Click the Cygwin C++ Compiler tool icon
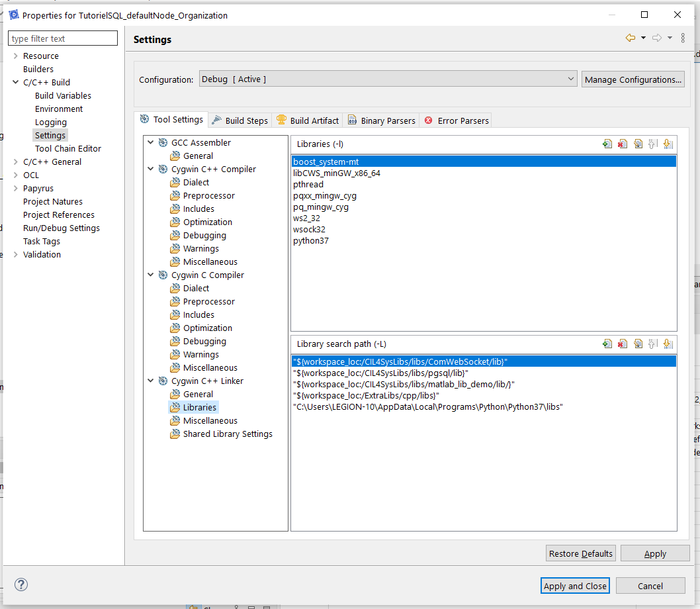The height and width of the screenshot is (609, 700). (x=163, y=169)
